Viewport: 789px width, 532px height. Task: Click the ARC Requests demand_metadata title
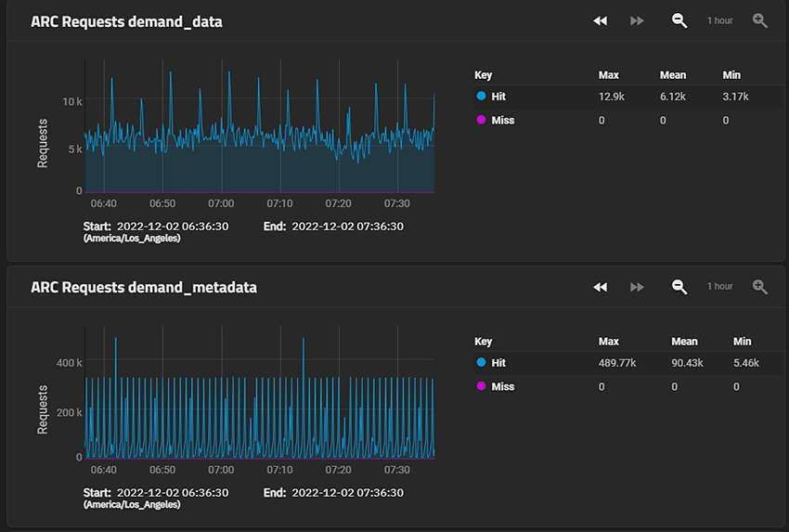pos(143,288)
